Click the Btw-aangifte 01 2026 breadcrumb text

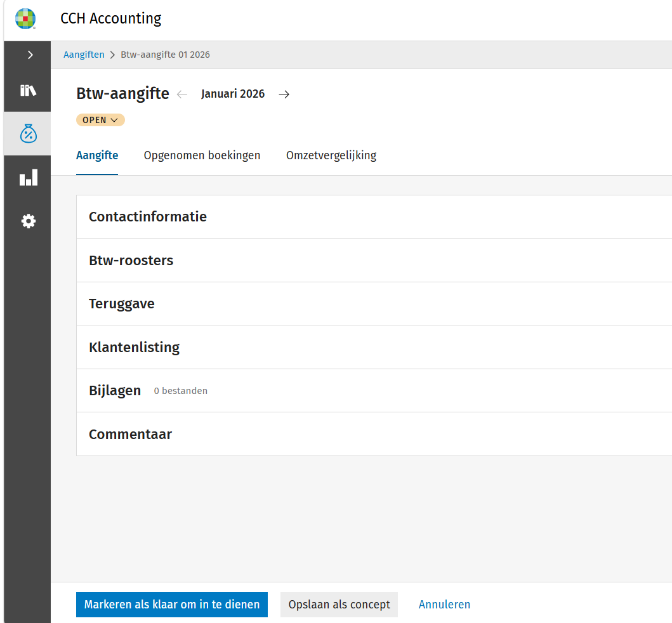click(166, 55)
